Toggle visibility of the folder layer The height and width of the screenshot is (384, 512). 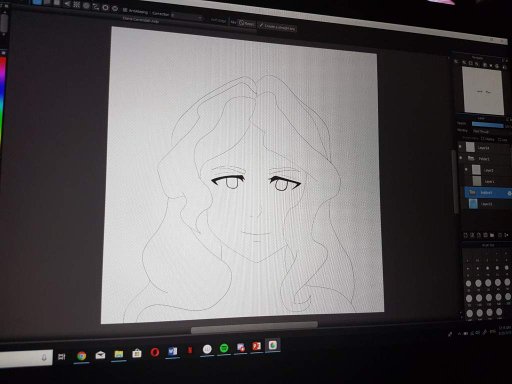click(x=461, y=158)
